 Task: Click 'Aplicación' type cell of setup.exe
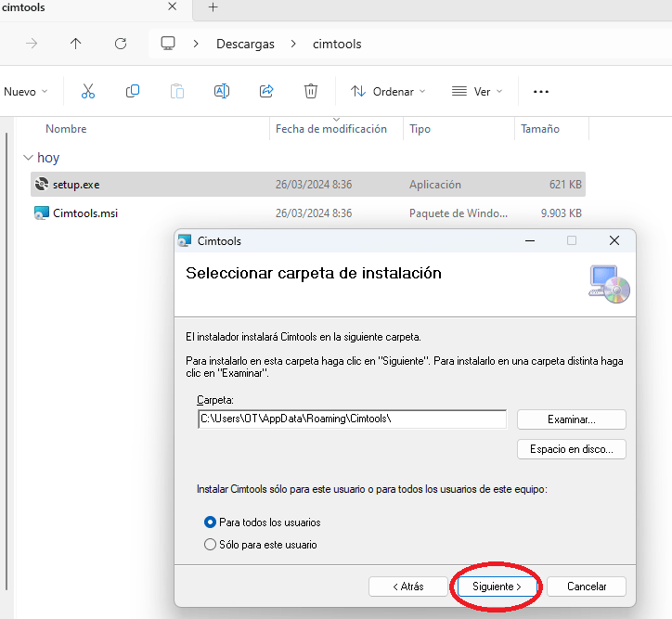pos(435,185)
